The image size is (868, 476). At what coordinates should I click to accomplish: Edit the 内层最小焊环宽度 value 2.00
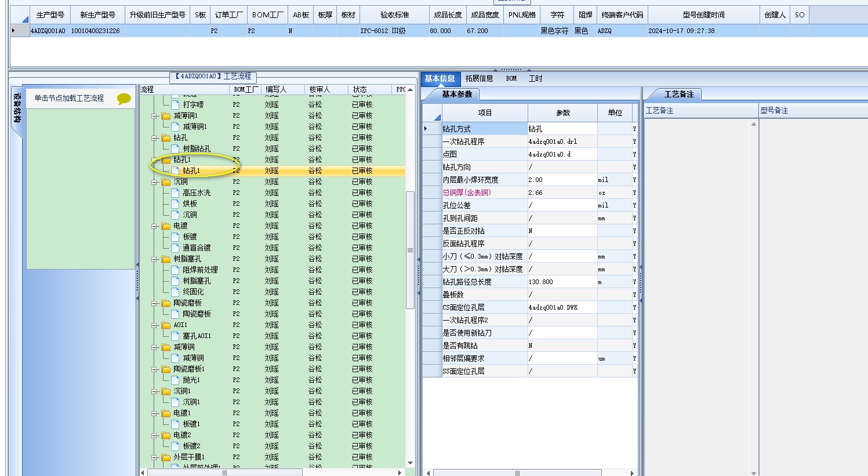click(562, 180)
